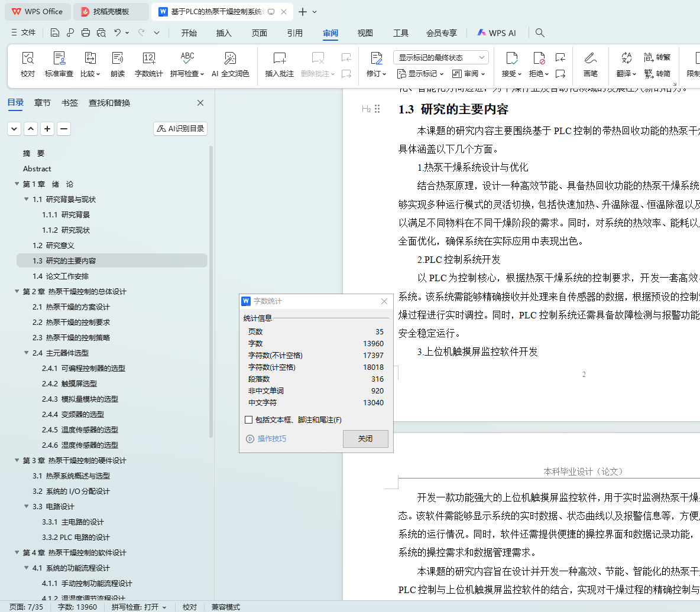
Task: Click the minus button in navigation pane
Action: point(64,129)
